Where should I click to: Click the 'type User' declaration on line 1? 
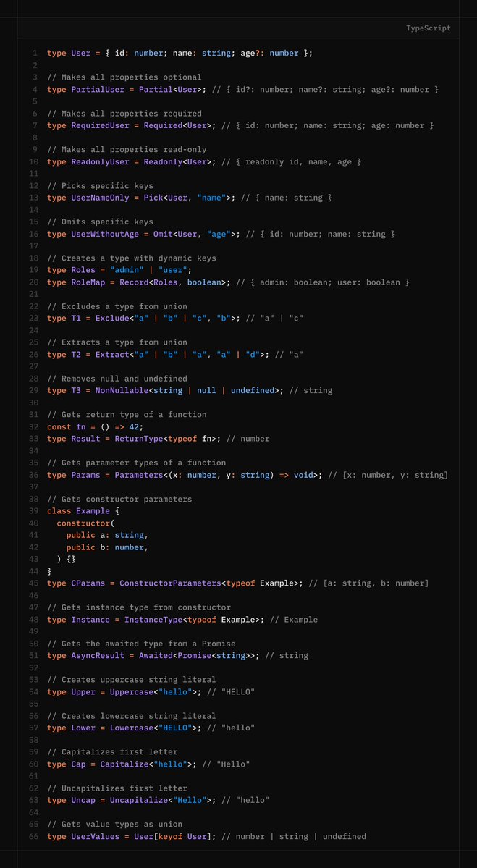(69, 53)
